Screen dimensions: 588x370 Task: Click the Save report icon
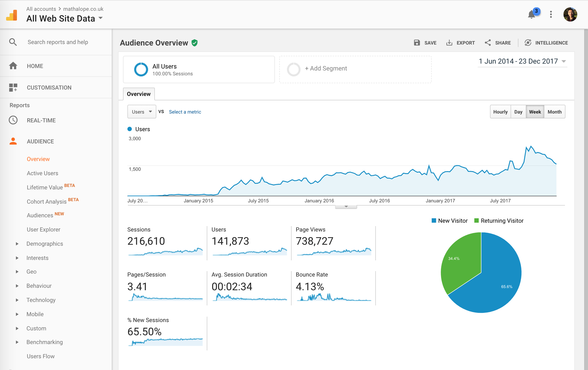[x=417, y=43]
